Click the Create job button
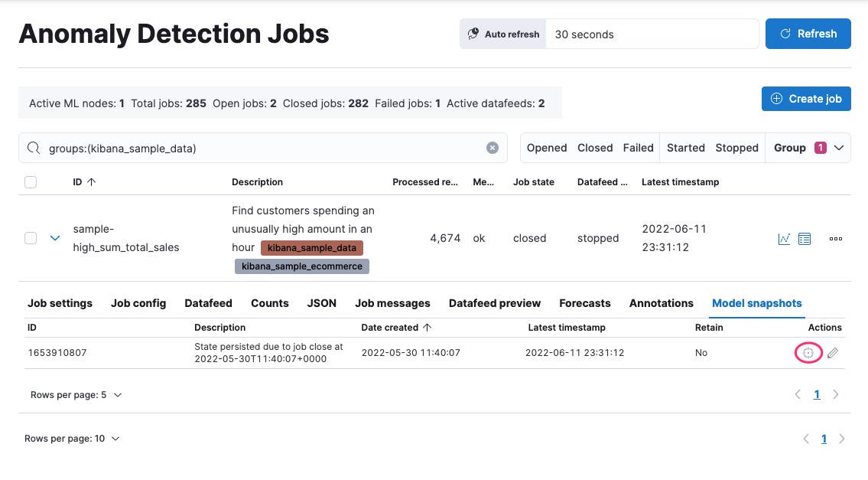 pos(806,98)
